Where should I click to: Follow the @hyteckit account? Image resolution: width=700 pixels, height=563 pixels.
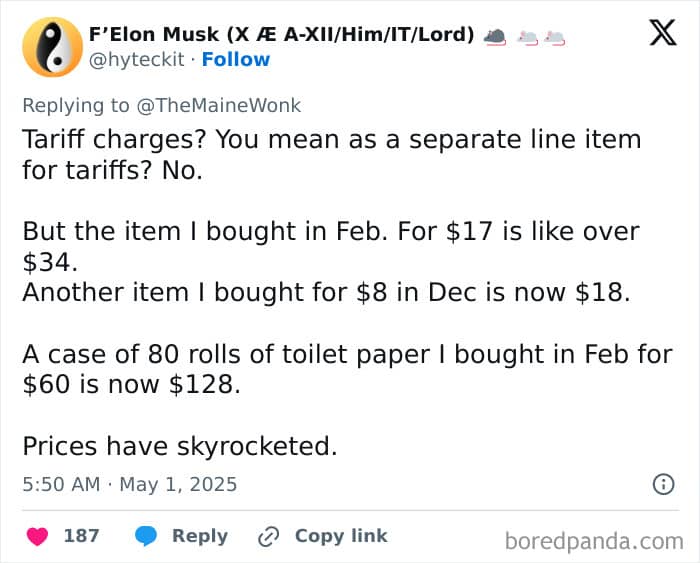click(236, 59)
